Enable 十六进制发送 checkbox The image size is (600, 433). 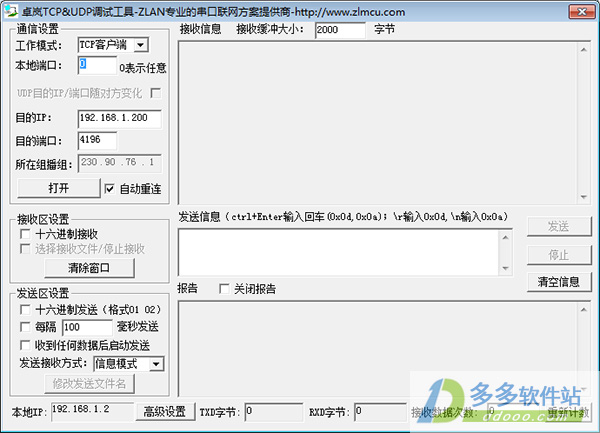pyautogui.click(x=25, y=309)
